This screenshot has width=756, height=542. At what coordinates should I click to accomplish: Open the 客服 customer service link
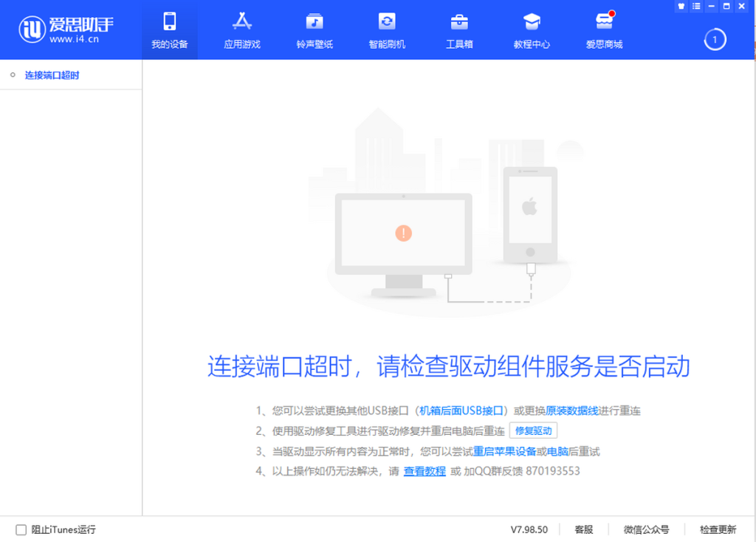(583, 529)
